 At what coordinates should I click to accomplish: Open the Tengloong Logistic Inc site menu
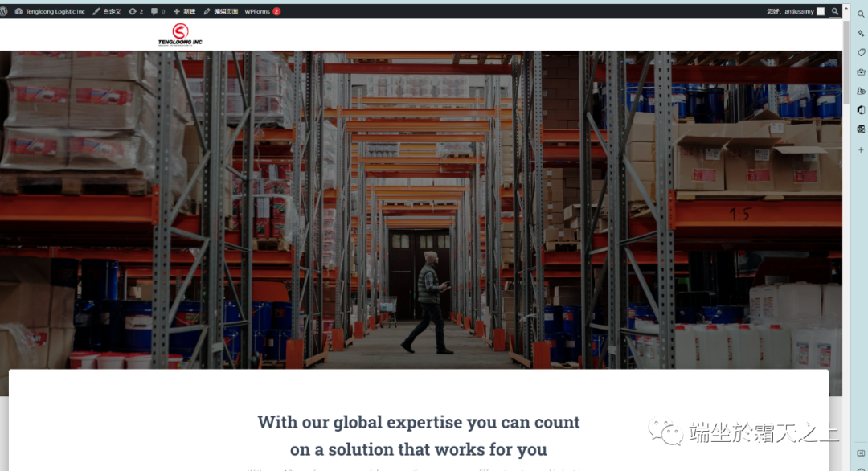(50, 11)
